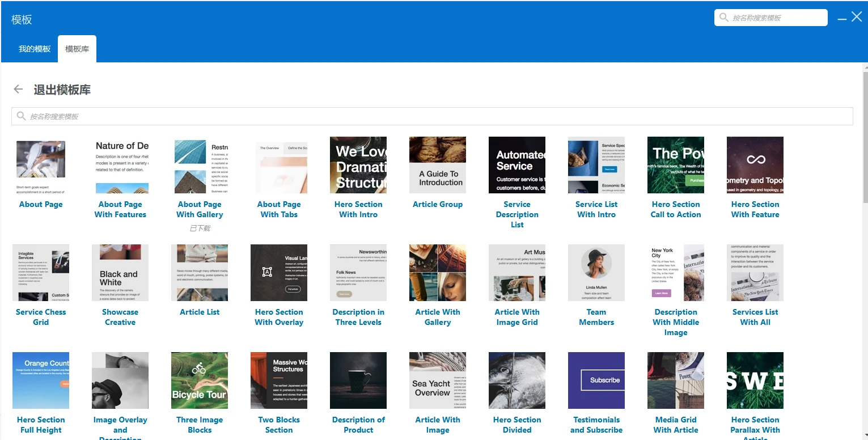Click the magnifier icon in the library search bar
The image size is (868, 440).
pos(22,116)
